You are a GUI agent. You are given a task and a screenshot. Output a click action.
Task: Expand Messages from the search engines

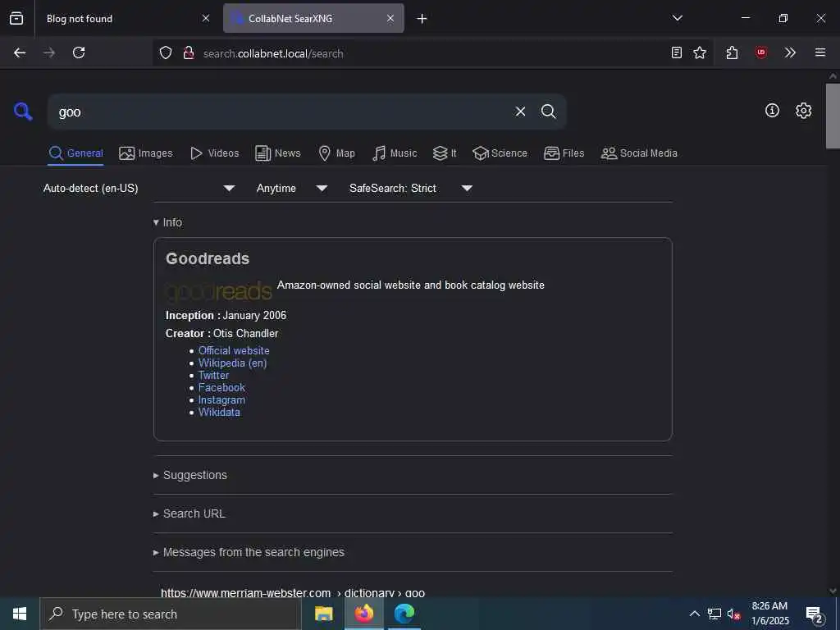coord(249,552)
